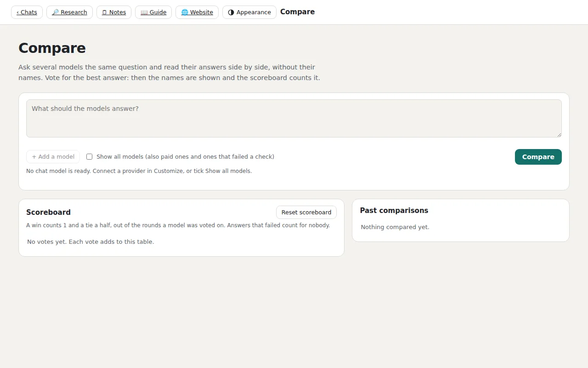Click the large Compare page heading
Screen dimensions: 588x368
click(x=52, y=48)
